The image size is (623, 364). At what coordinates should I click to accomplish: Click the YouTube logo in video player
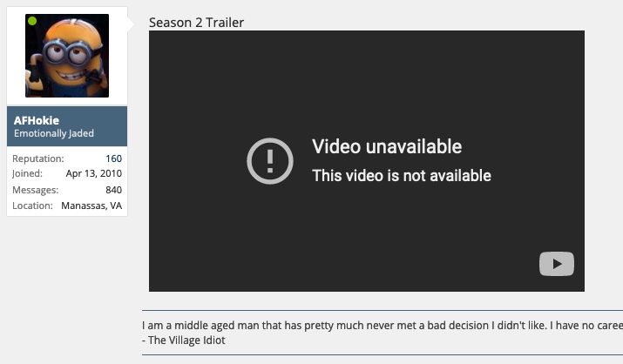pyautogui.click(x=556, y=264)
